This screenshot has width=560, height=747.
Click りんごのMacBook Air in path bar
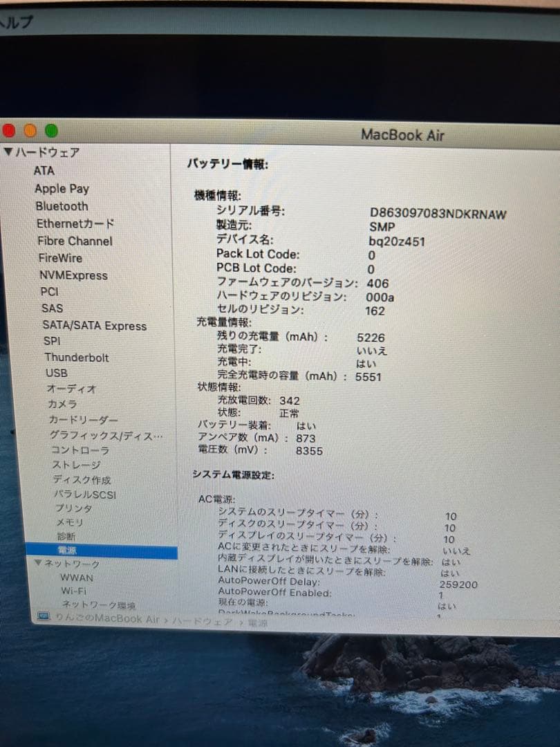point(107,618)
